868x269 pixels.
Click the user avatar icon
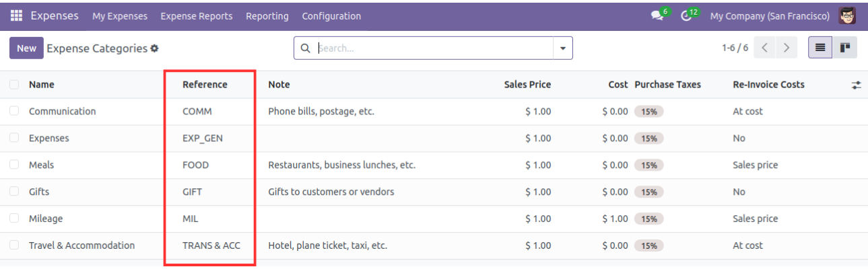click(847, 15)
